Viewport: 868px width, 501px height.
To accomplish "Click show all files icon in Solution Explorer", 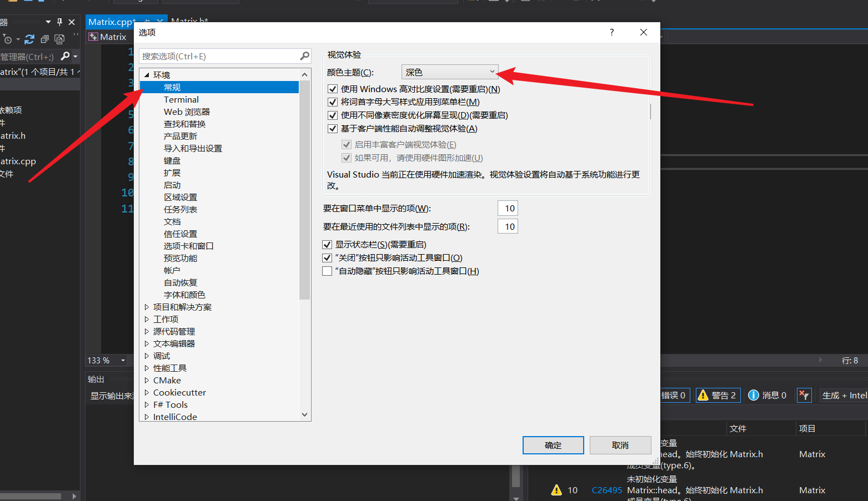I will point(59,39).
